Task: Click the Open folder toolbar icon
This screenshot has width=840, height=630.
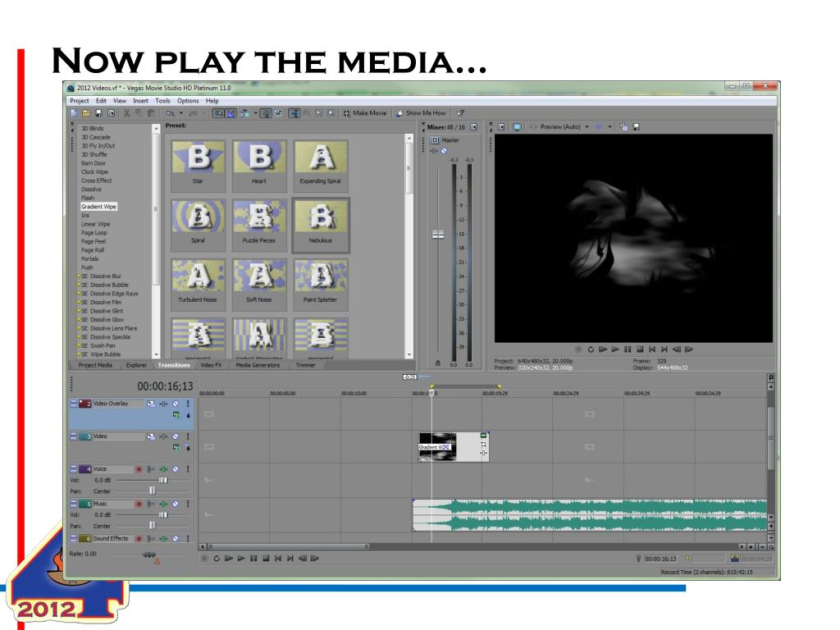Action: click(x=85, y=113)
